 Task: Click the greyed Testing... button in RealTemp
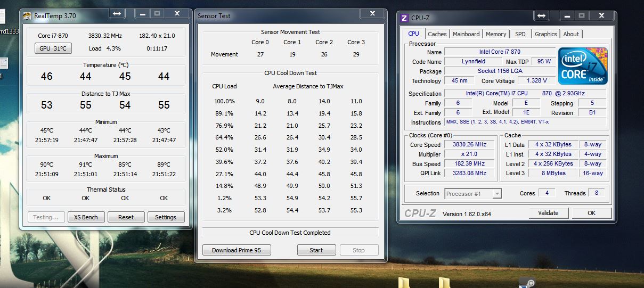[46, 217]
